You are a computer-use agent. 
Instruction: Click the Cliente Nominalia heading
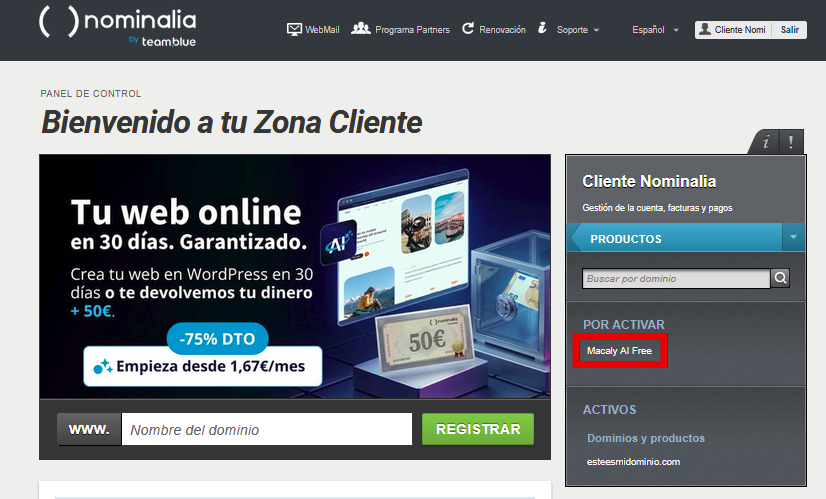(x=649, y=181)
